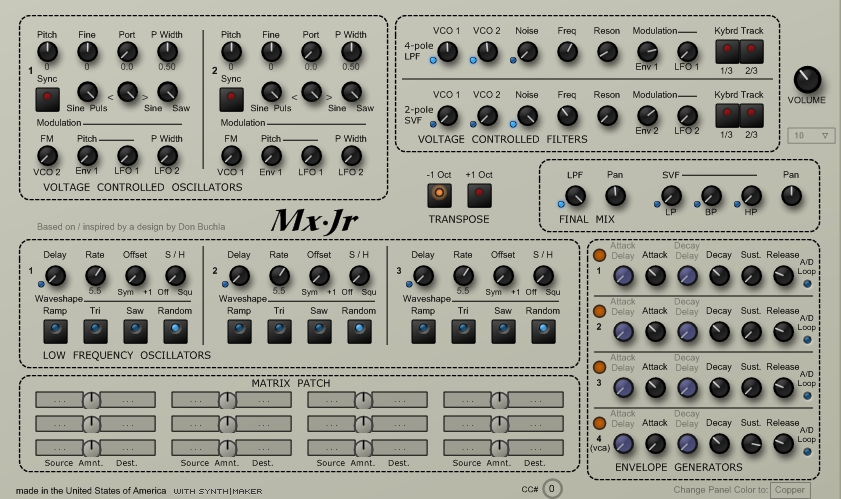Click the 2-pole SVF Env 2 modulation knob

pyautogui.click(x=647, y=116)
